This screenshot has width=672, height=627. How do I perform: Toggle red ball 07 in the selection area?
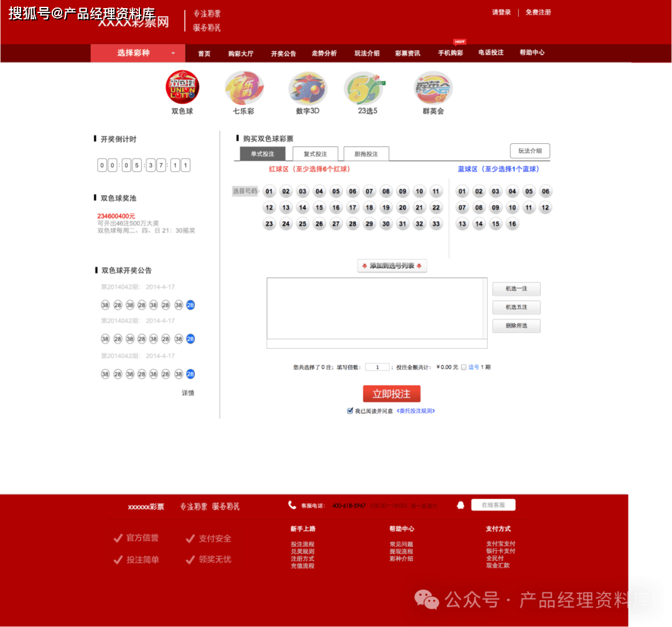[x=370, y=191]
